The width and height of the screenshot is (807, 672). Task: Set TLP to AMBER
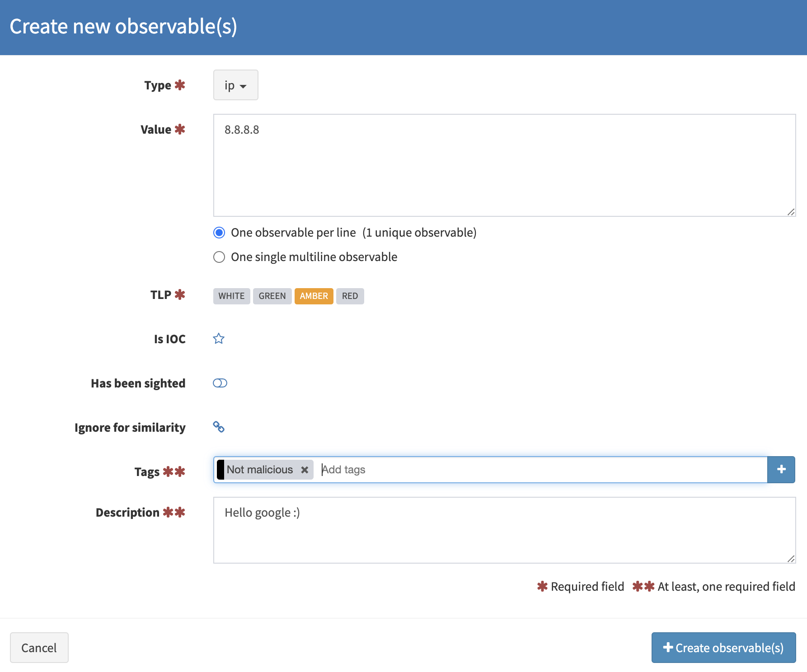pyautogui.click(x=314, y=296)
